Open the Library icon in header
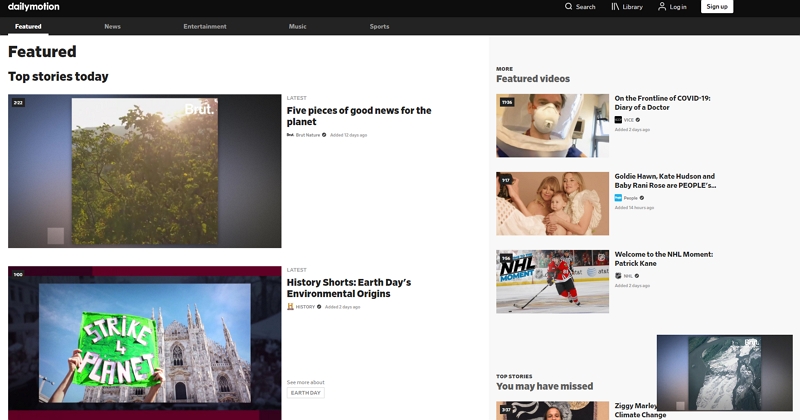This screenshot has width=800, height=420. coord(615,7)
